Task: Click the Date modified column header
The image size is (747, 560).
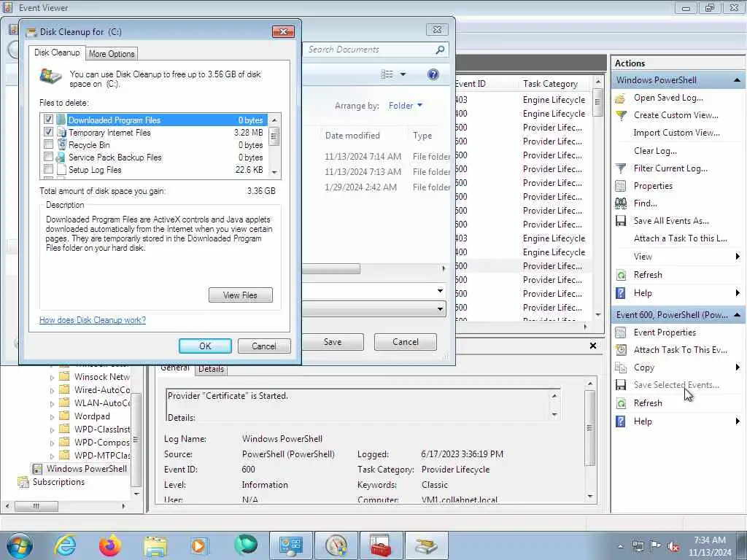Action: tap(352, 136)
